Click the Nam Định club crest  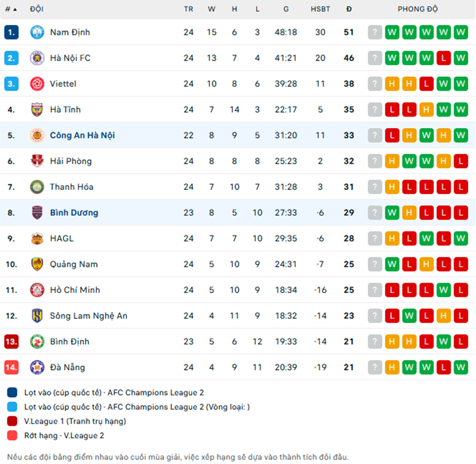pos(37,32)
